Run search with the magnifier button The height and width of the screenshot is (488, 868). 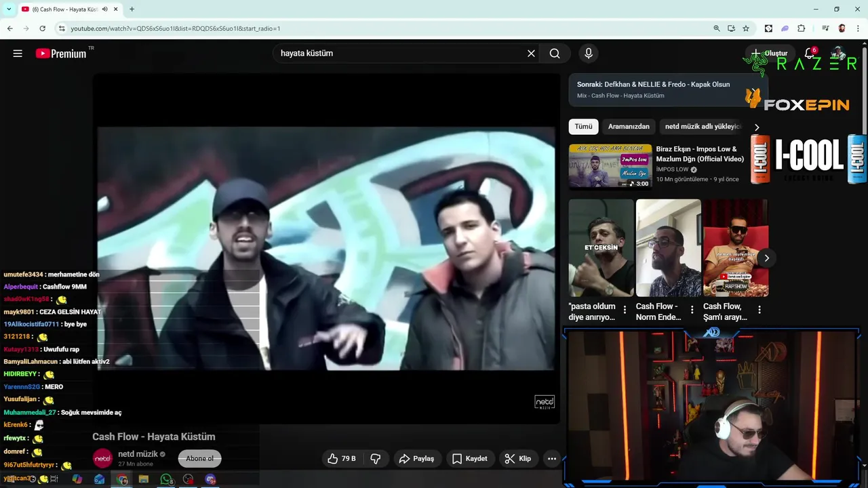pyautogui.click(x=555, y=54)
